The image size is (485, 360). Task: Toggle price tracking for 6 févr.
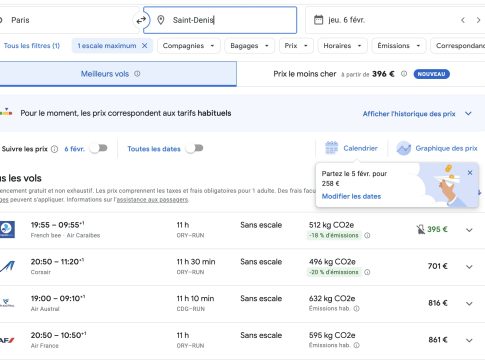(x=99, y=148)
